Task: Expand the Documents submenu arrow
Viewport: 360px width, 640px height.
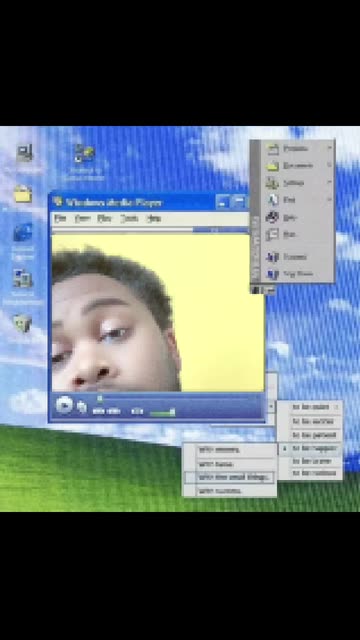Action: [329, 165]
